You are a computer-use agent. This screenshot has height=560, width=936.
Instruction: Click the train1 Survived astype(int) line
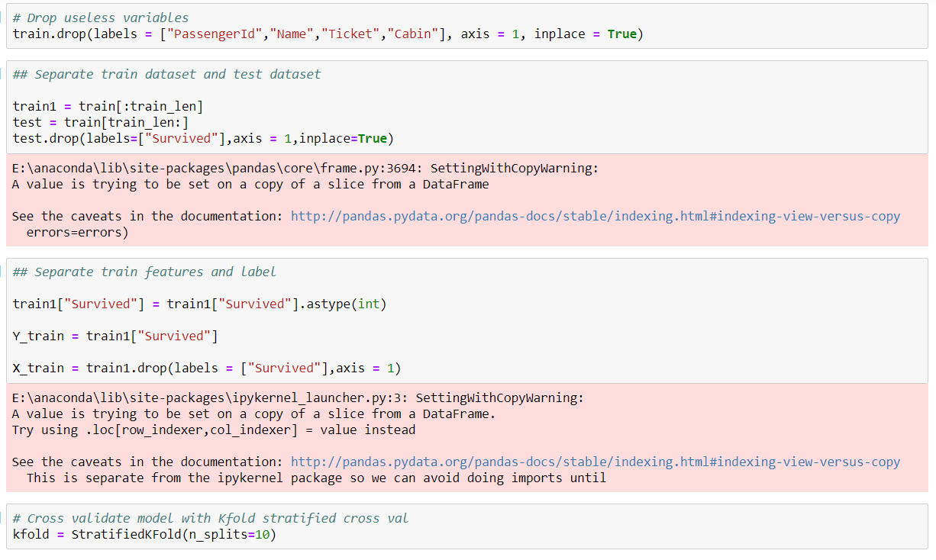pyautogui.click(x=200, y=304)
